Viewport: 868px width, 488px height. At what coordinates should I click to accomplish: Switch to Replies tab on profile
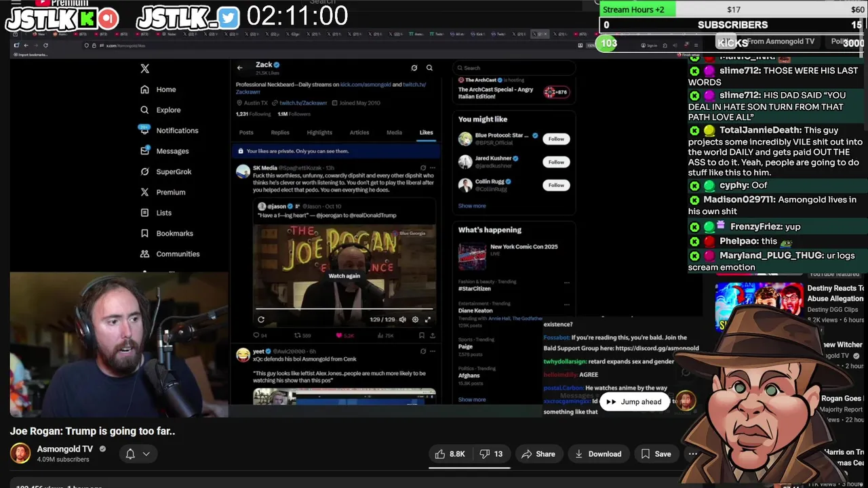tap(280, 133)
